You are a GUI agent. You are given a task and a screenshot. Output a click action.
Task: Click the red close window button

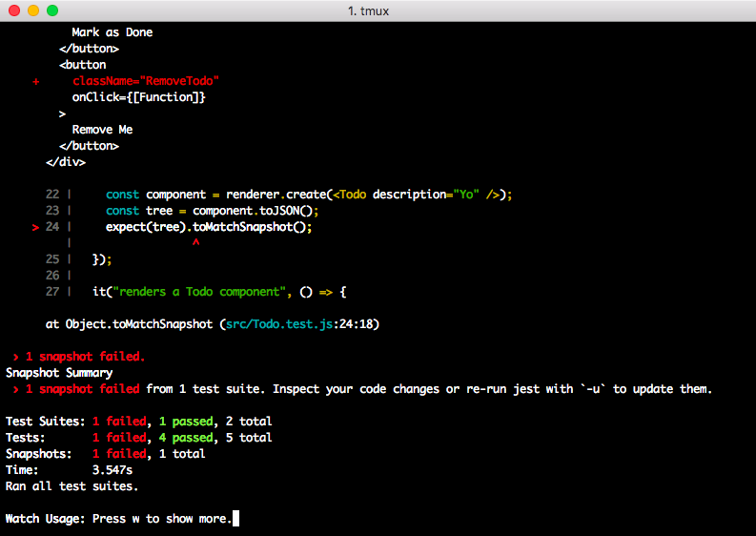point(13,10)
